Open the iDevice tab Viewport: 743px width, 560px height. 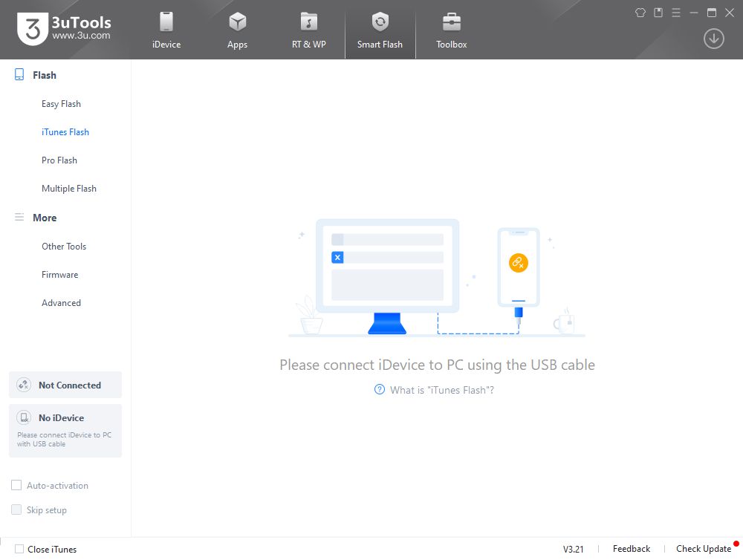click(166, 30)
